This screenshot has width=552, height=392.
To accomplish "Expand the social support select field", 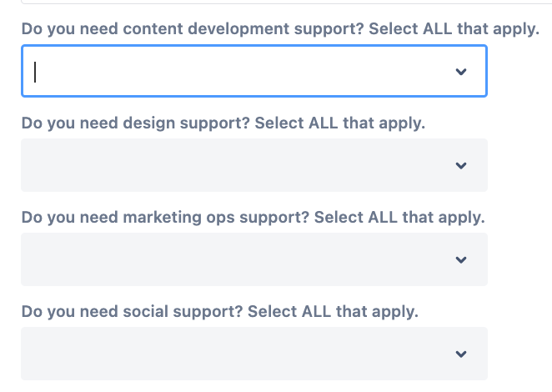I will click(x=242, y=354).
